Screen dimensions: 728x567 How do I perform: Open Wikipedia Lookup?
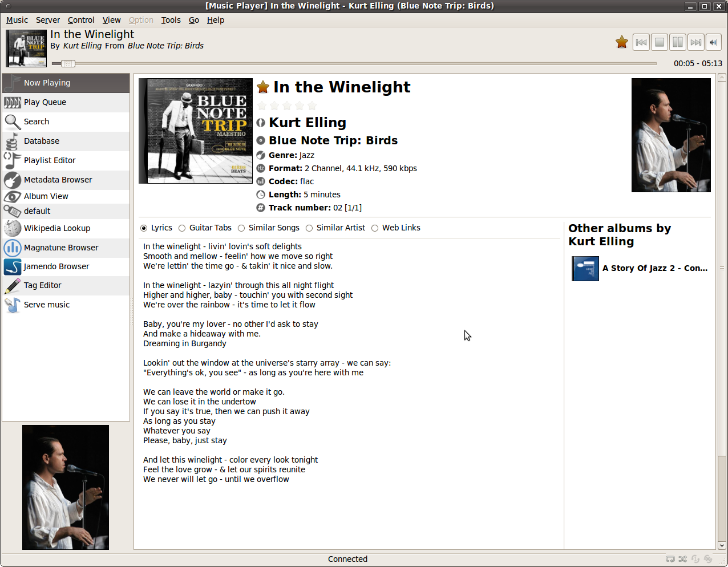[66, 228]
